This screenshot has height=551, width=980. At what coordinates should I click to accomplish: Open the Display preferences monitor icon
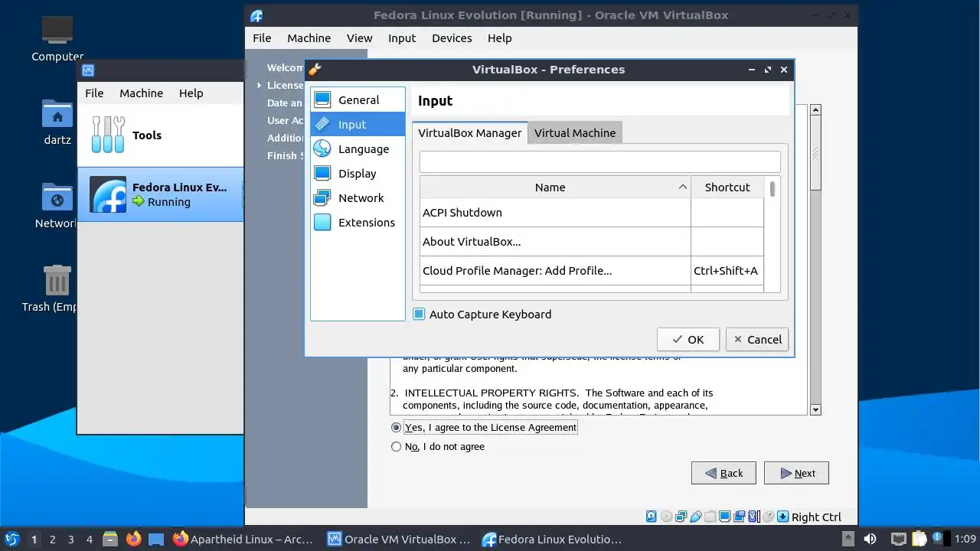[x=322, y=173]
